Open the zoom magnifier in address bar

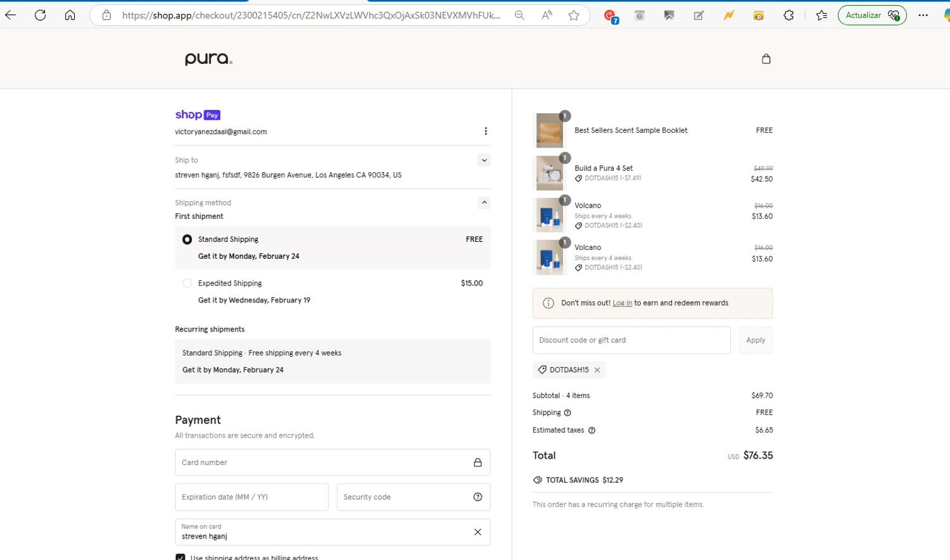pyautogui.click(x=519, y=15)
